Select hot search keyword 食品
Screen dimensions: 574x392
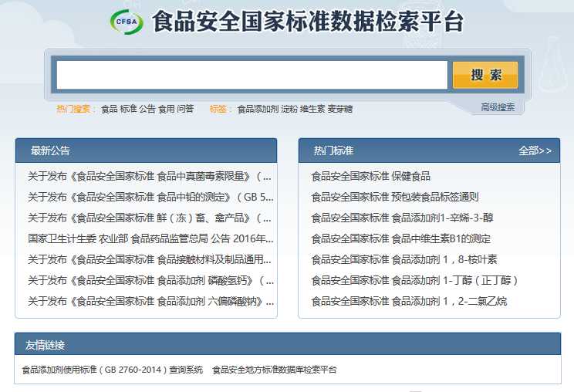point(109,109)
